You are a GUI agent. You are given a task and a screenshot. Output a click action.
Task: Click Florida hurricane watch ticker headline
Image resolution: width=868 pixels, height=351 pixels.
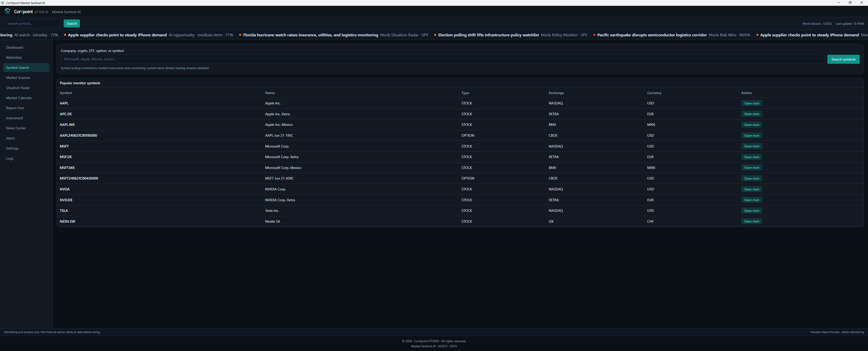tap(310, 35)
